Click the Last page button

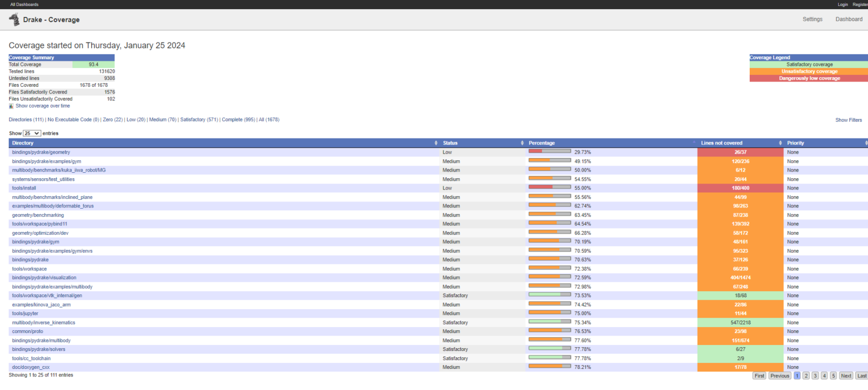(861, 376)
